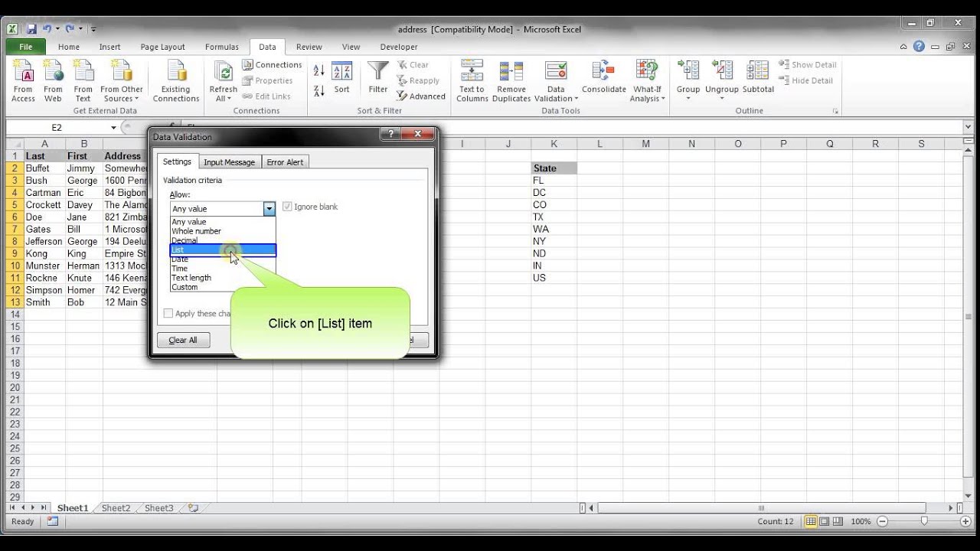Choose Text length in Allow list
The width and height of the screenshot is (980, 551).
pos(222,278)
